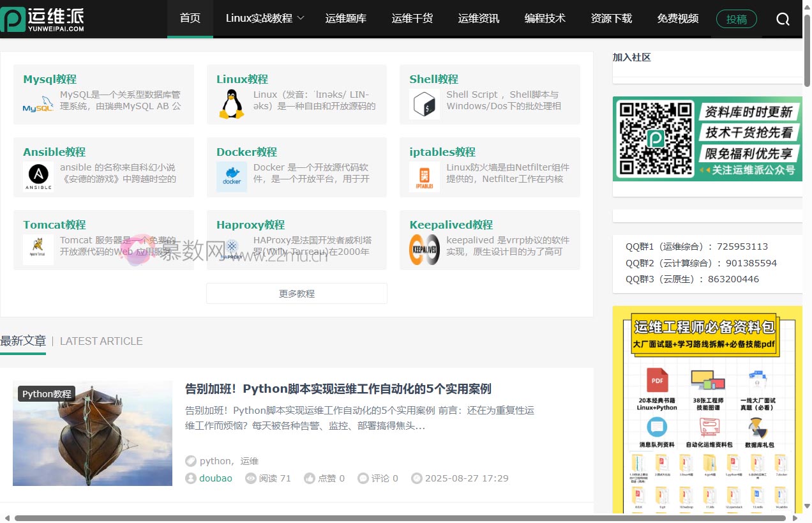Open the Ansible logo icon
The image size is (812, 523).
[x=38, y=177]
